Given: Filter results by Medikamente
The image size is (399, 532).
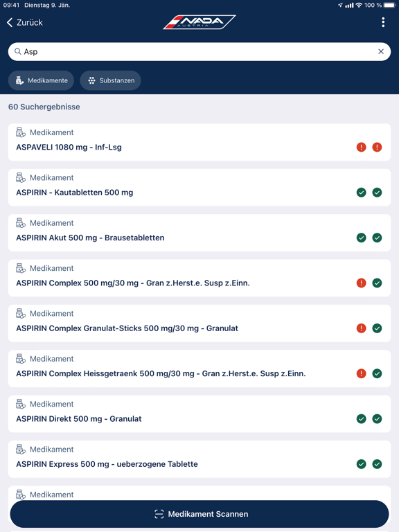Looking at the screenshot, I should click(41, 80).
